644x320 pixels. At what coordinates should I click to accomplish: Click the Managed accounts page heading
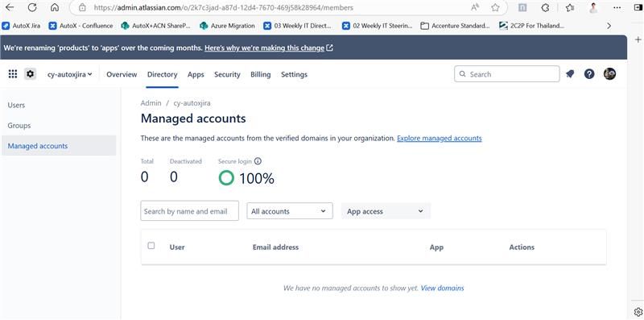193,118
